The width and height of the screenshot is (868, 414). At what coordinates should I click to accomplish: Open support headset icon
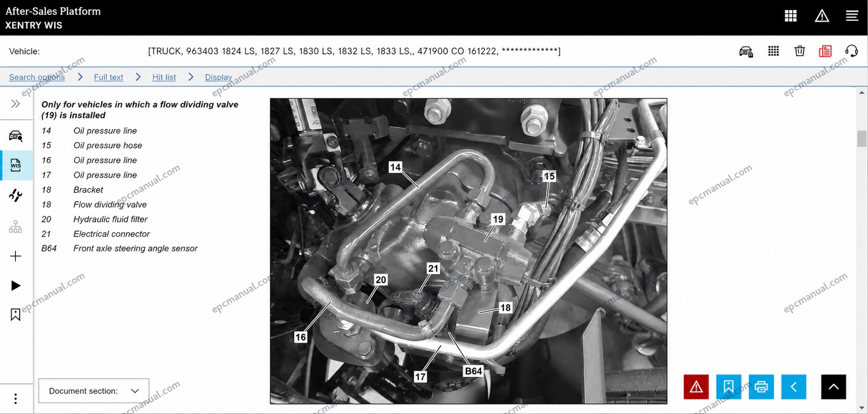(851, 52)
